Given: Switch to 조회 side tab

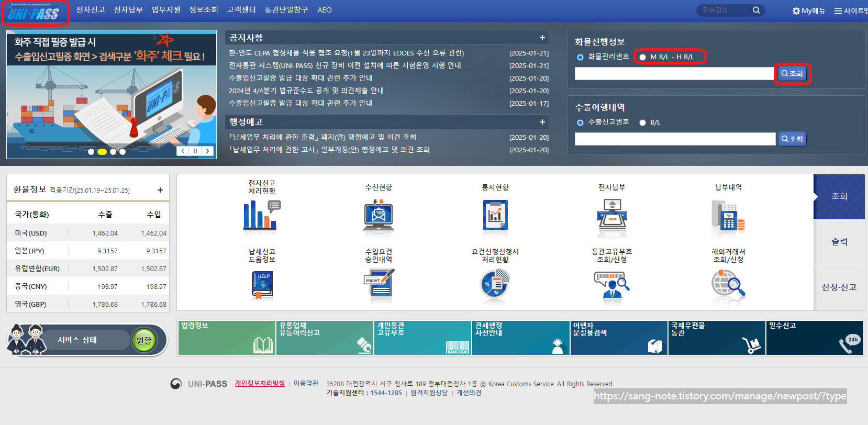Looking at the screenshot, I should [x=839, y=196].
